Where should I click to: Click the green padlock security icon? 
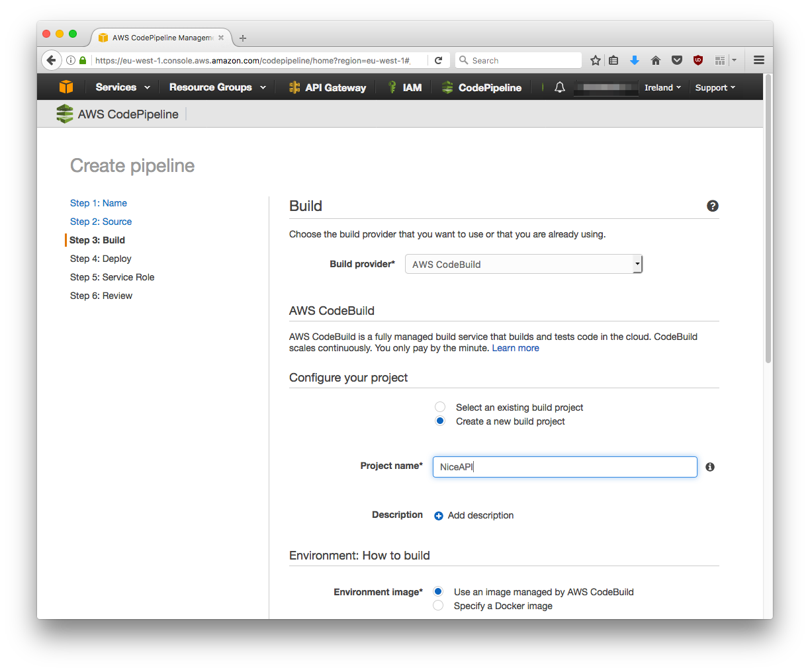(83, 60)
